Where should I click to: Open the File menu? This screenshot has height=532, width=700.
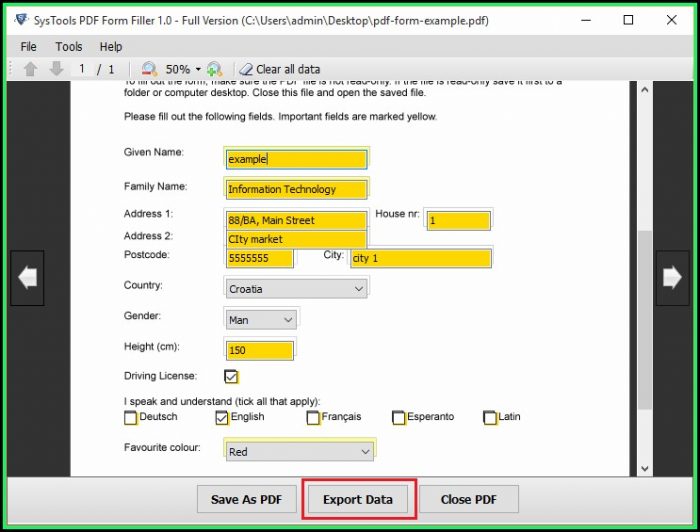coord(28,46)
